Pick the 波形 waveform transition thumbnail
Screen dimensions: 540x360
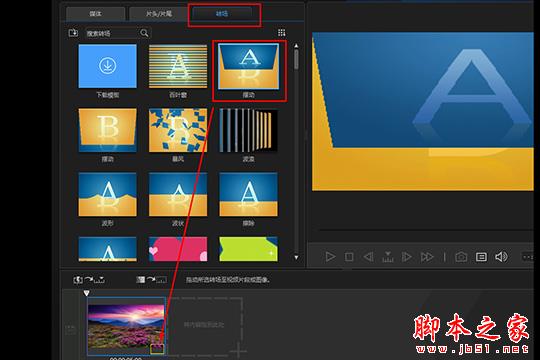coord(107,194)
